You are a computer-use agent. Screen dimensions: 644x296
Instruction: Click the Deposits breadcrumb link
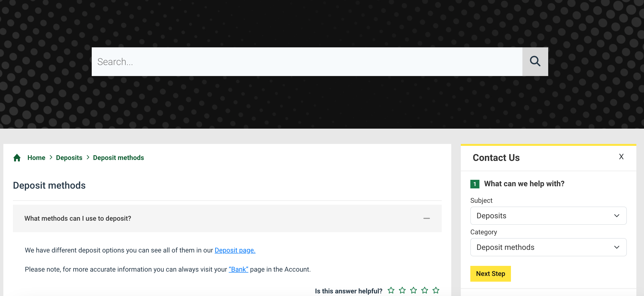pos(69,158)
